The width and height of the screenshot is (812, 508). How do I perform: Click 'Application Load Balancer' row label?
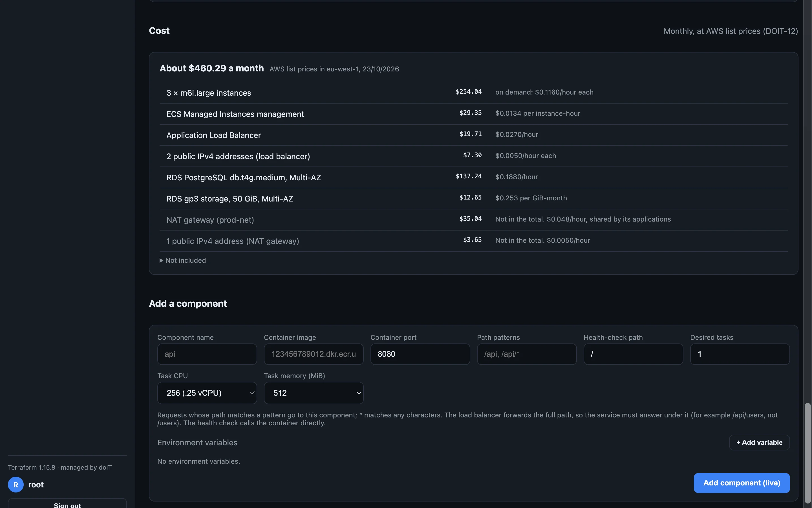coord(214,135)
